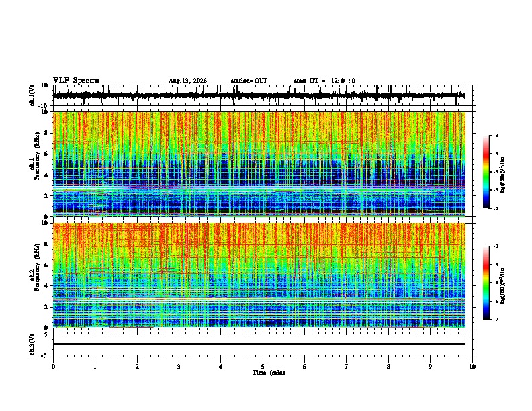Click the "start UT = 12:0 :0" header
Screen dimensions: 532x411
324,81
